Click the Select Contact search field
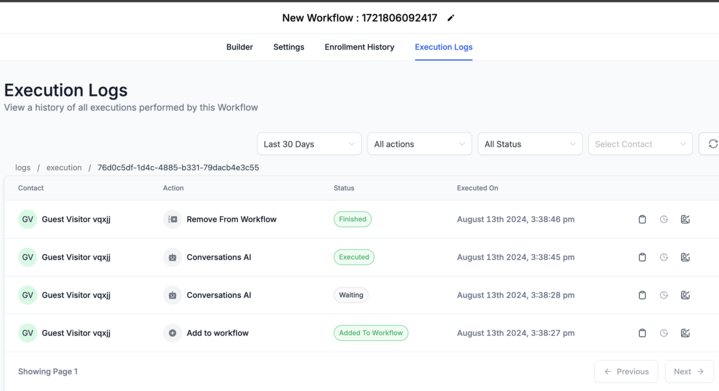719x391 pixels. tap(640, 144)
